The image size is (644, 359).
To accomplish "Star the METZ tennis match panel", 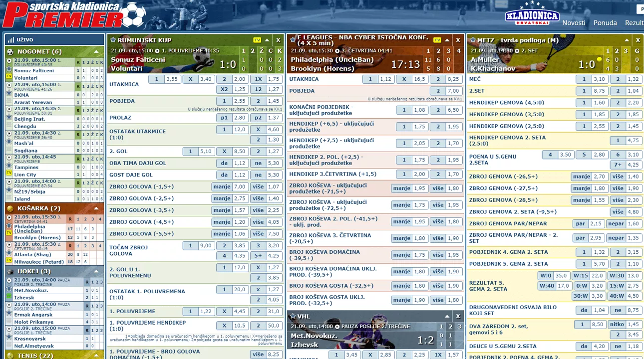I will pyautogui.click(x=472, y=40).
